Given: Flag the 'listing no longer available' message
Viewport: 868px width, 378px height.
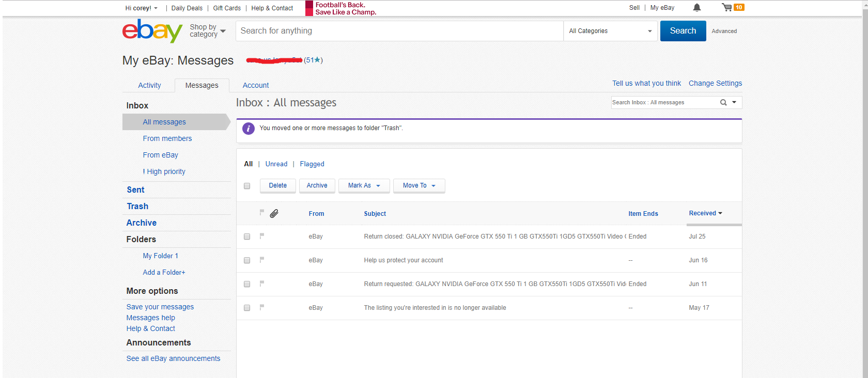Looking at the screenshot, I should click(x=262, y=307).
